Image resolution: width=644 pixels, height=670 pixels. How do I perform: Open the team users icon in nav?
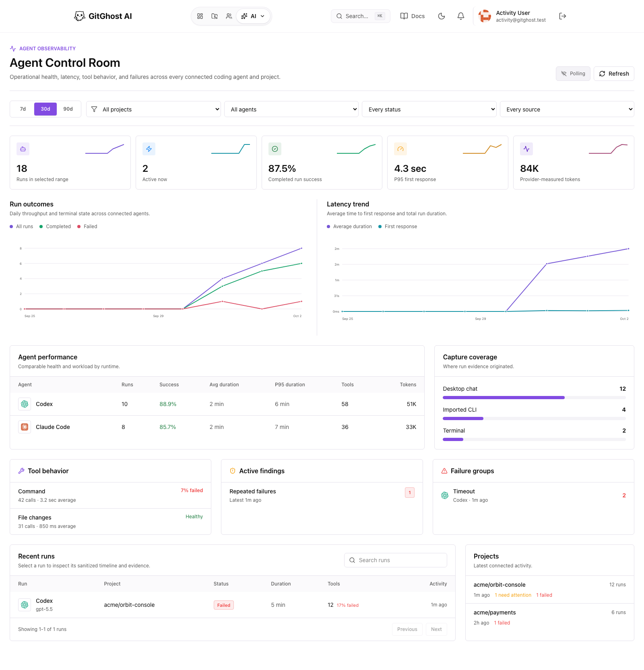pos(229,16)
